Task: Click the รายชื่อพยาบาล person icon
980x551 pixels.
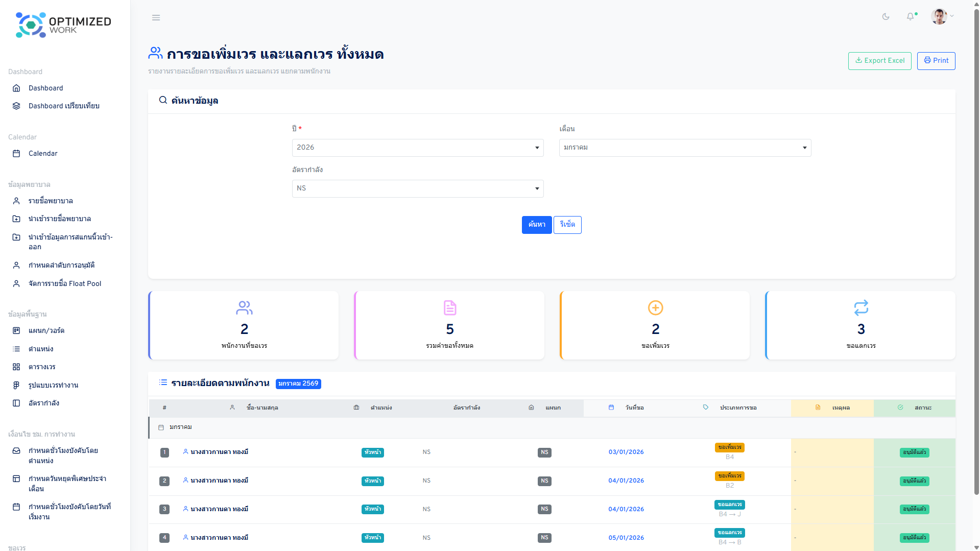Action: 16,201
